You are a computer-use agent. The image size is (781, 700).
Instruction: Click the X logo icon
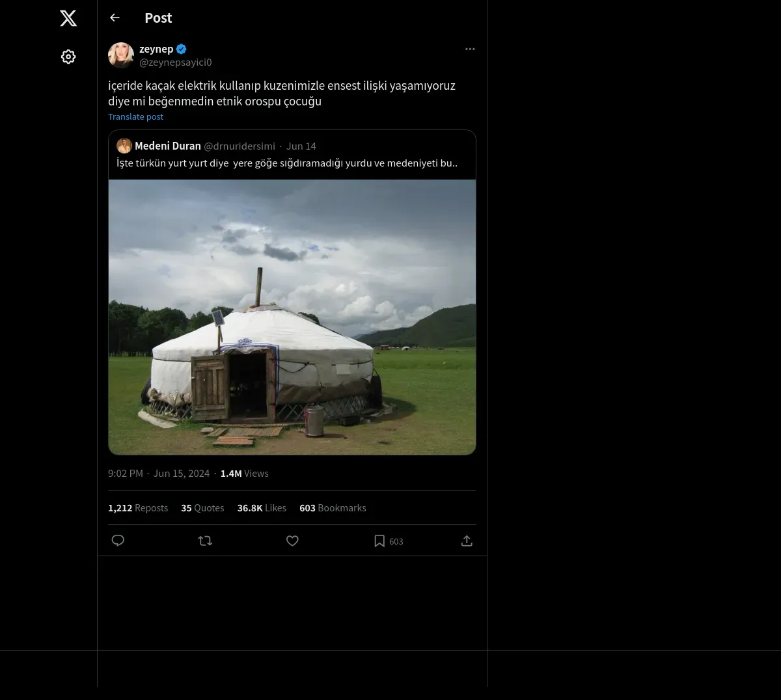(x=68, y=18)
